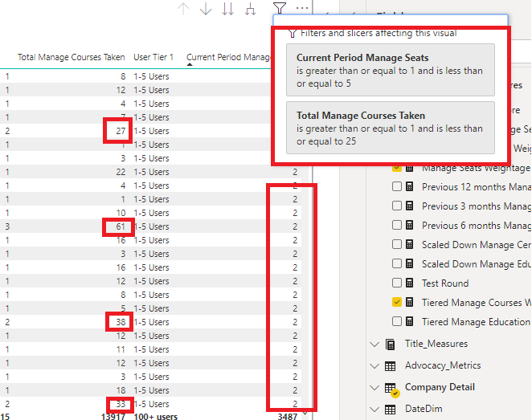The height and width of the screenshot is (420, 532).
Task: Go to next level double-arrow icon
Action: 228,9
